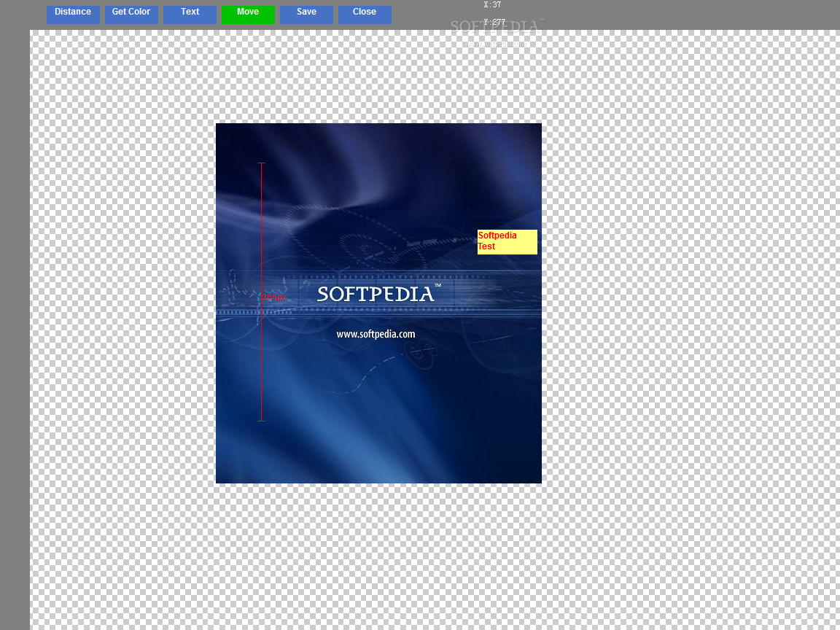Click the green Move button
The image size is (840, 630).
click(x=248, y=15)
